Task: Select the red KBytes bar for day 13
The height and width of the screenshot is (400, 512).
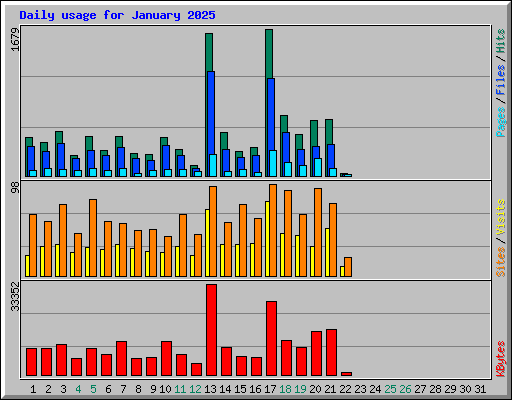Action: click(x=211, y=330)
